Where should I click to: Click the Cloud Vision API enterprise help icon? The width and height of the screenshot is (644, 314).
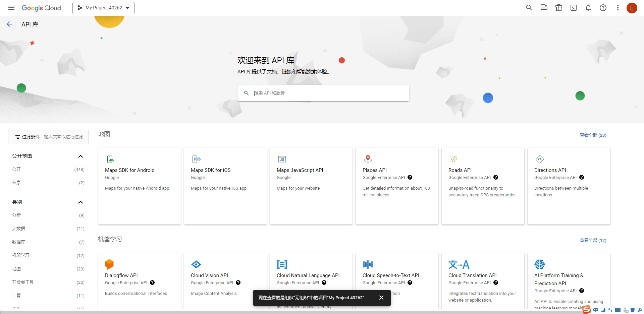click(x=238, y=283)
